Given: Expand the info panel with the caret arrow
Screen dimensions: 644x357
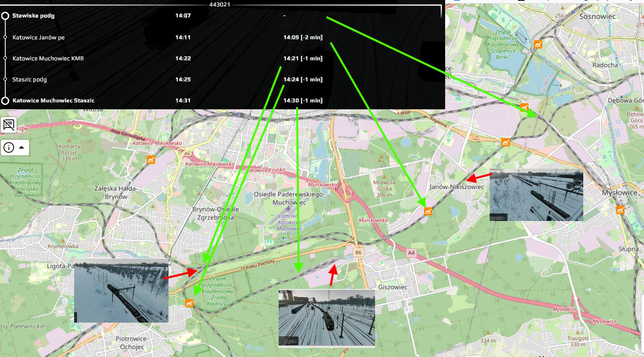Looking at the screenshot, I should [21, 147].
